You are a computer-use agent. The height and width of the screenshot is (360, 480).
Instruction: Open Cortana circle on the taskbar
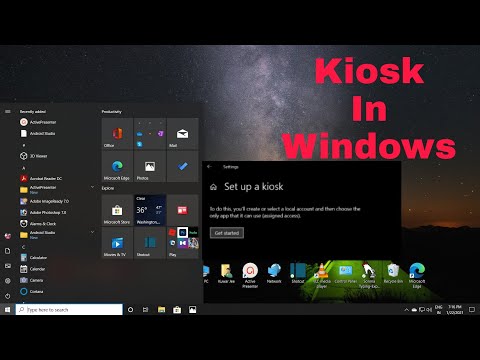coord(130,310)
